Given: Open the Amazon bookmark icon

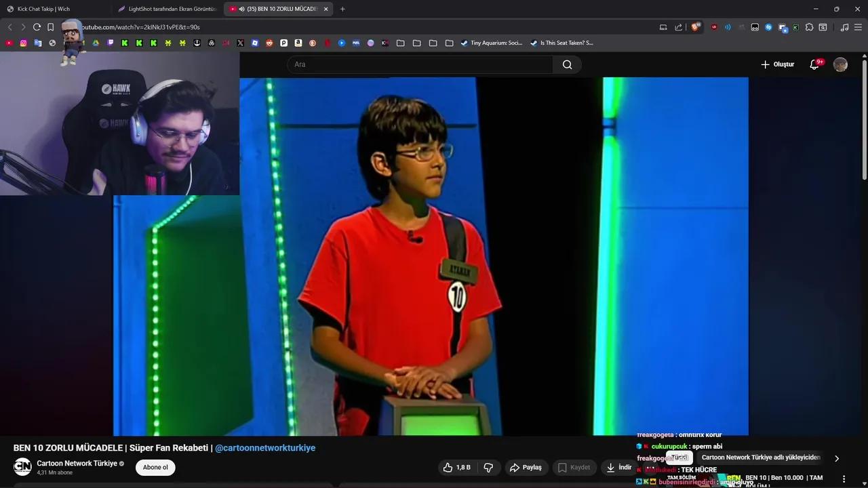Looking at the screenshot, I should click(298, 43).
